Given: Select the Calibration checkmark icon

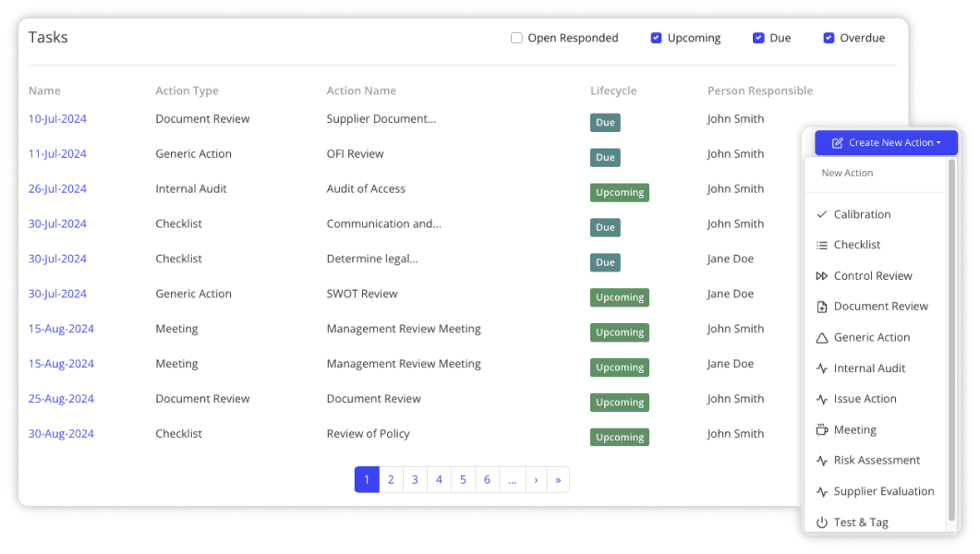Looking at the screenshot, I should [821, 214].
